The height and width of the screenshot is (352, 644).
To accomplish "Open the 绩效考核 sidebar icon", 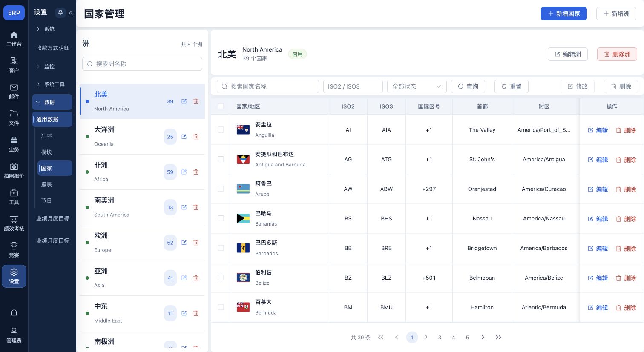I will (14, 223).
